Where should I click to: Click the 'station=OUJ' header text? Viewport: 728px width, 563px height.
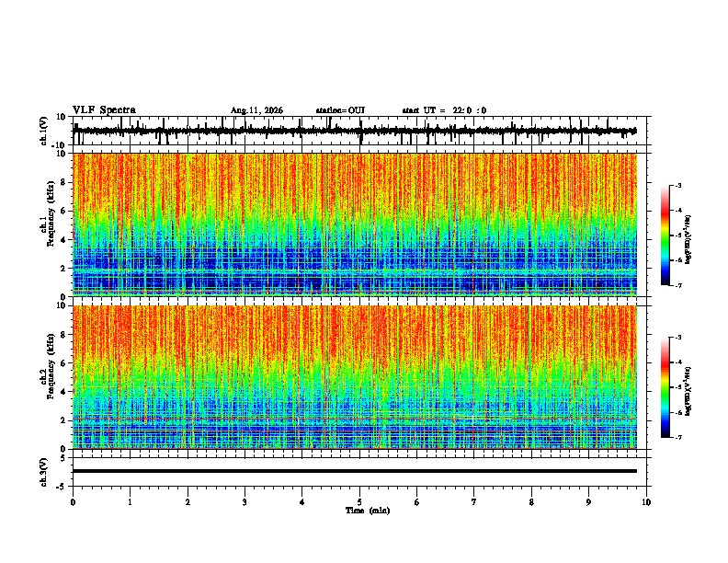(x=340, y=110)
